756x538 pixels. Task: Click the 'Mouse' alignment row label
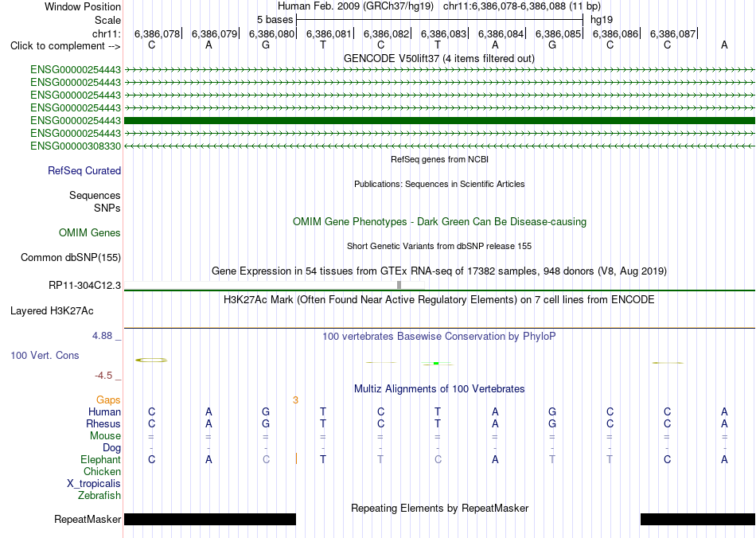click(106, 436)
